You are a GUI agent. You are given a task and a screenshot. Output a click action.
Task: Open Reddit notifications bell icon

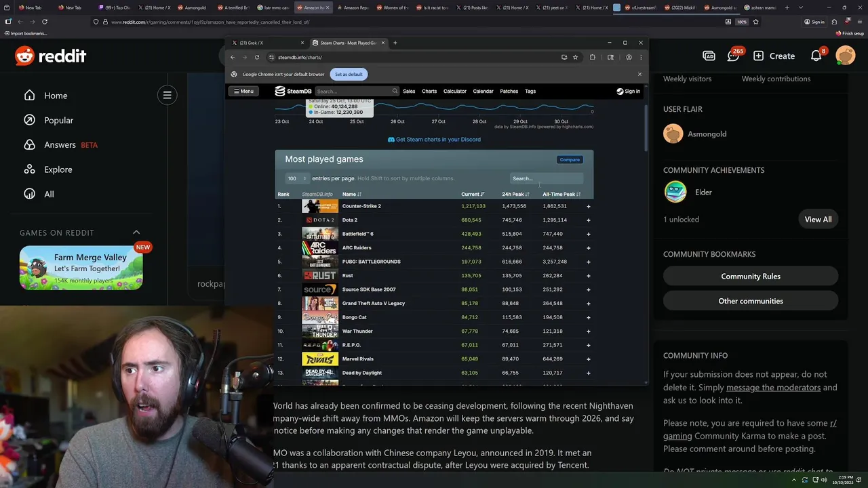pos(816,56)
